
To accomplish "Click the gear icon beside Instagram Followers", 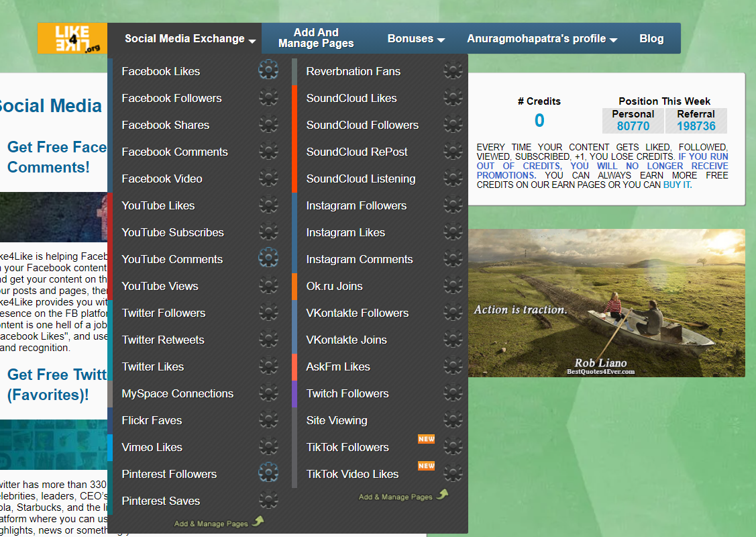I will pos(453,205).
